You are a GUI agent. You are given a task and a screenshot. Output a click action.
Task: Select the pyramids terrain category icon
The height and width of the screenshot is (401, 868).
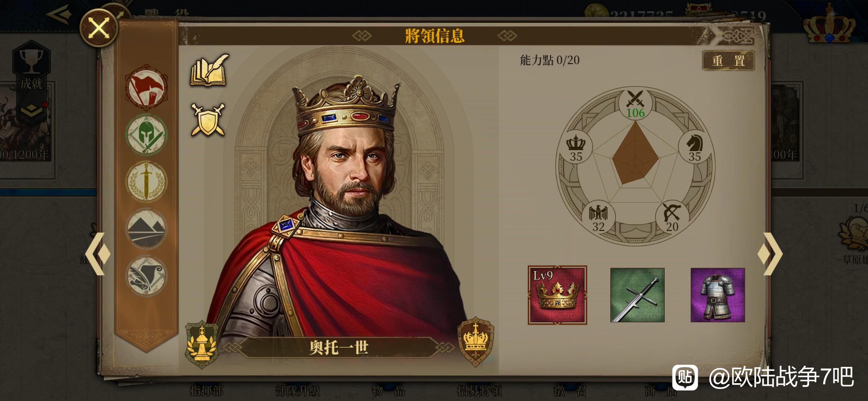[x=147, y=228]
